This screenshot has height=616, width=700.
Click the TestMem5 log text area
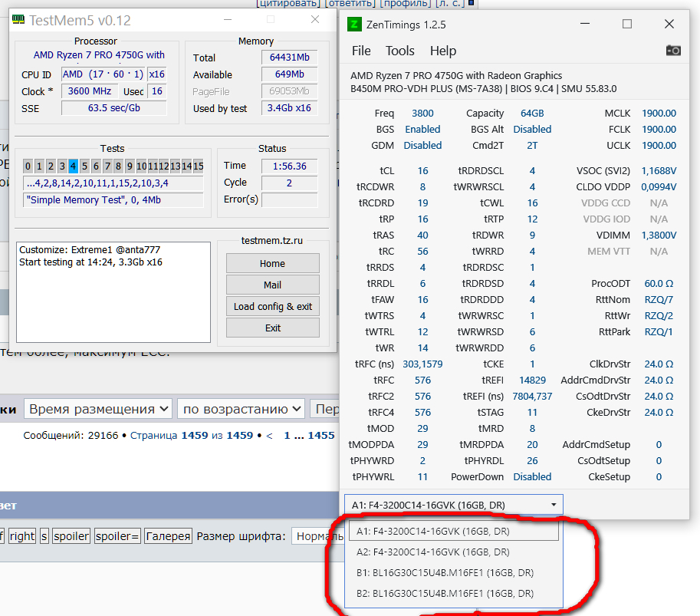113,292
